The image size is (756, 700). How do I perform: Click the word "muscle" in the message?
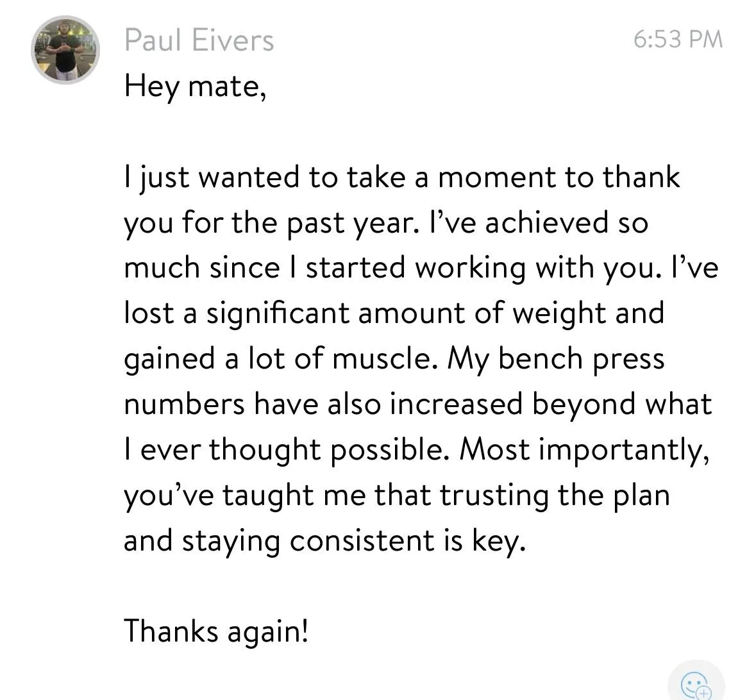click(x=381, y=359)
